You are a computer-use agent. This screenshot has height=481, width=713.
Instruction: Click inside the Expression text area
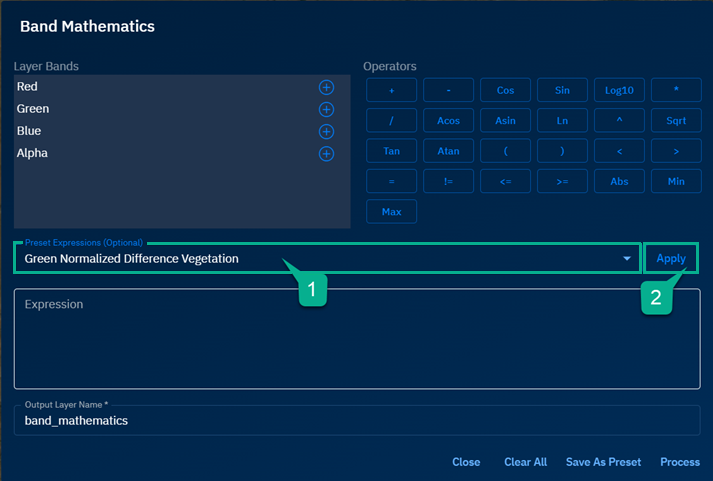356,345
